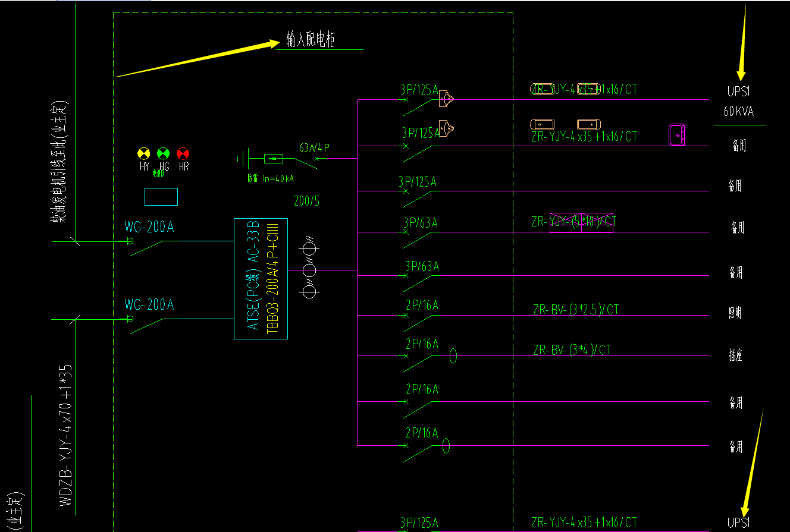Select the WG-200A label on the WDZB-YJY cable feeder

[149, 305]
